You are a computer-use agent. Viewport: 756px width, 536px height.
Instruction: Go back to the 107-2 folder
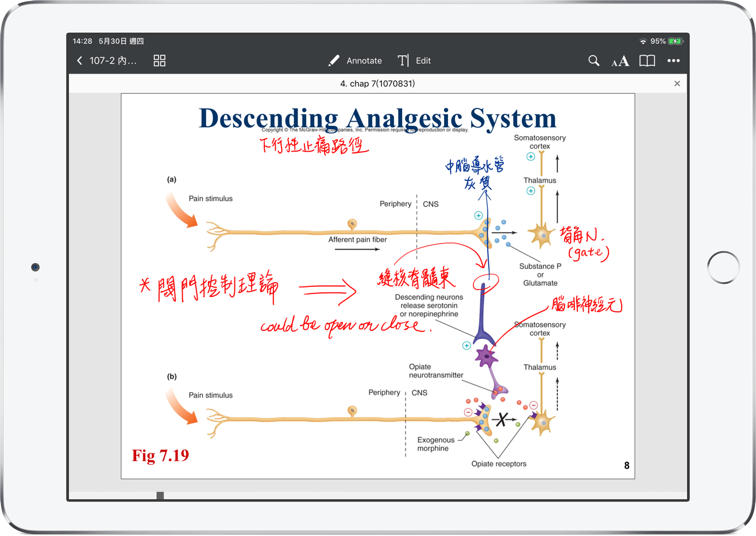106,60
